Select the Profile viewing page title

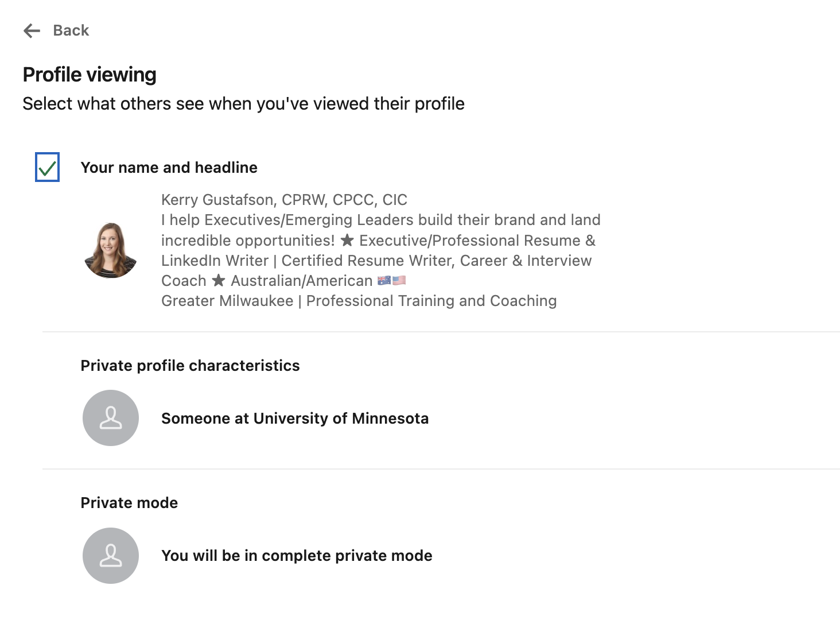(89, 74)
